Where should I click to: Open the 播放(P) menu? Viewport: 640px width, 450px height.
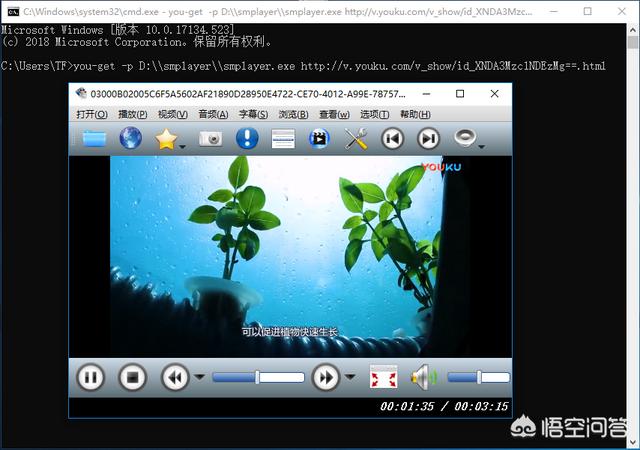click(x=132, y=114)
